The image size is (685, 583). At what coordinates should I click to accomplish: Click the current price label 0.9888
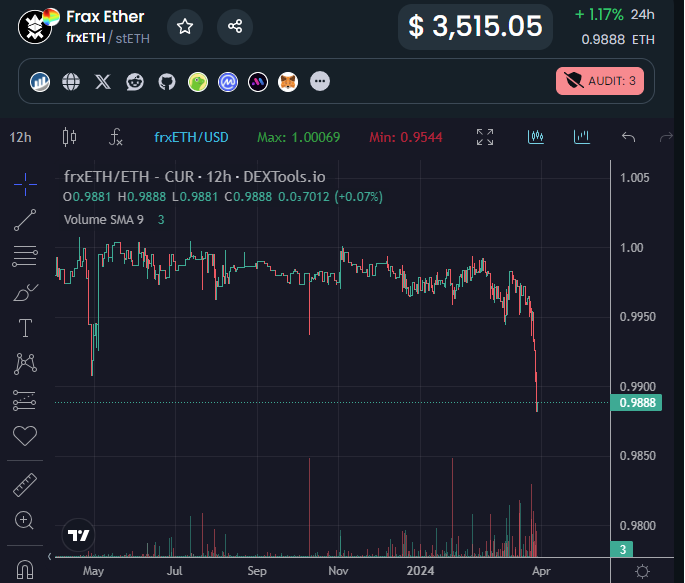coord(637,403)
